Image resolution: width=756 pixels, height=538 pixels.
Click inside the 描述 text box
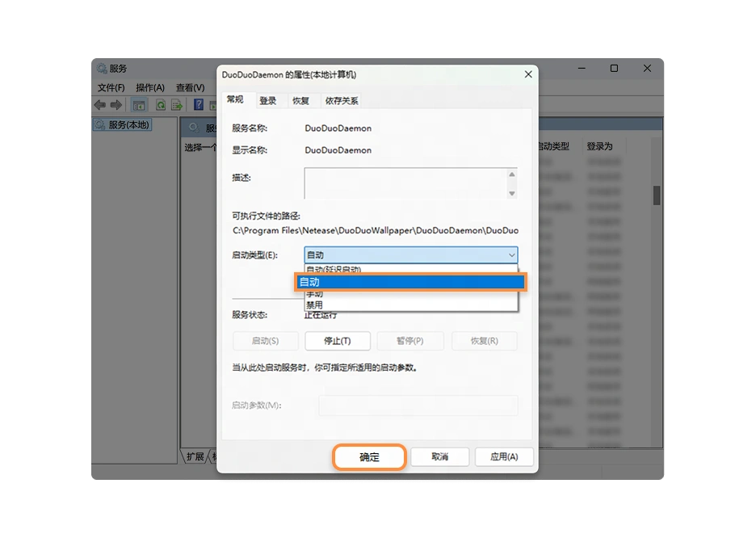point(405,183)
